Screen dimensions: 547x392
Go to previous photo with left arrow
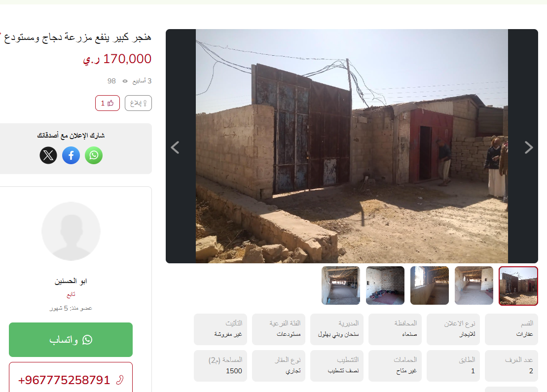coord(175,147)
